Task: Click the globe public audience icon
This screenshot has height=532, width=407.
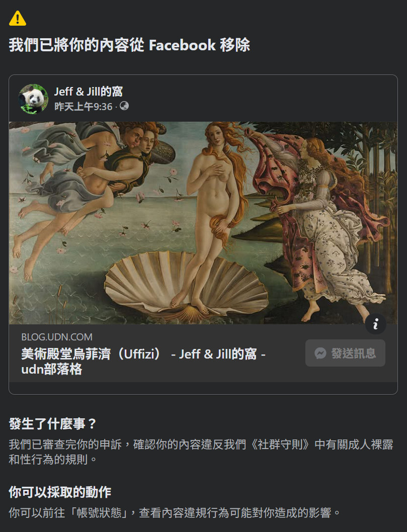Action: click(124, 106)
